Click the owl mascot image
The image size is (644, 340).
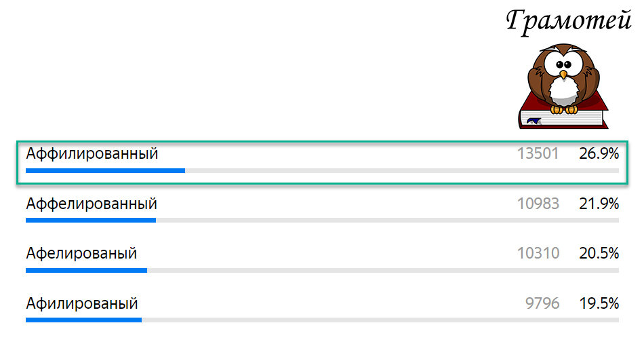click(x=563, y=80)
